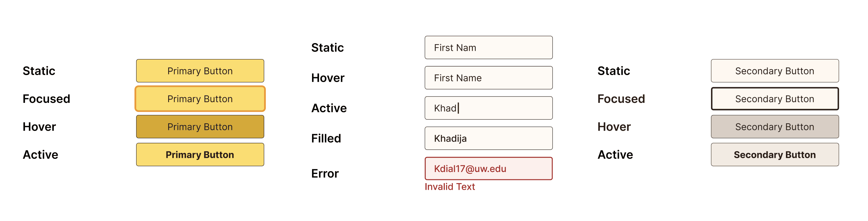Click the "Active" label beside the Khad field
Image resolution: width=868 pixels, height=221 pixels.
point(329,108)
